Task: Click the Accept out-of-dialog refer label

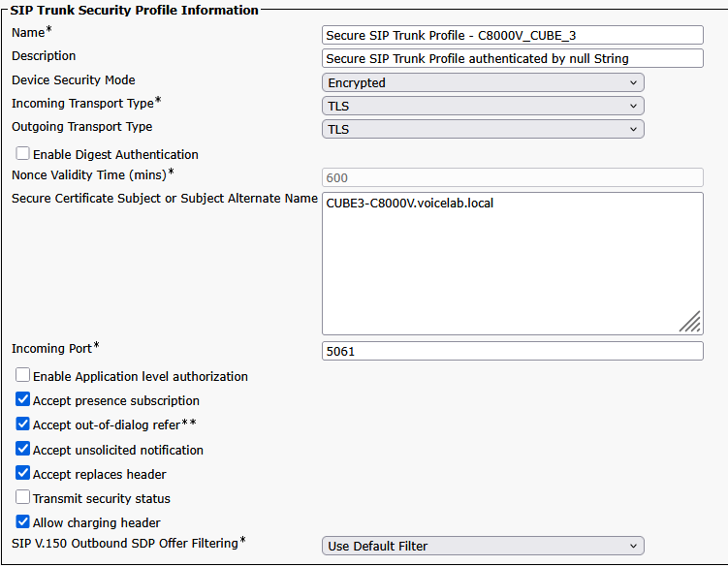Action: (106, 424)
